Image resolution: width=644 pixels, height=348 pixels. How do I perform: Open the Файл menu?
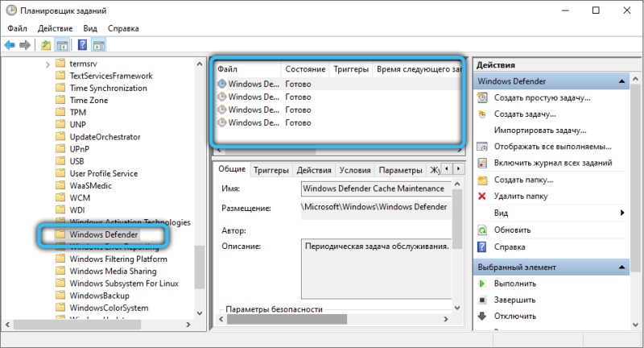pos(17,28)
